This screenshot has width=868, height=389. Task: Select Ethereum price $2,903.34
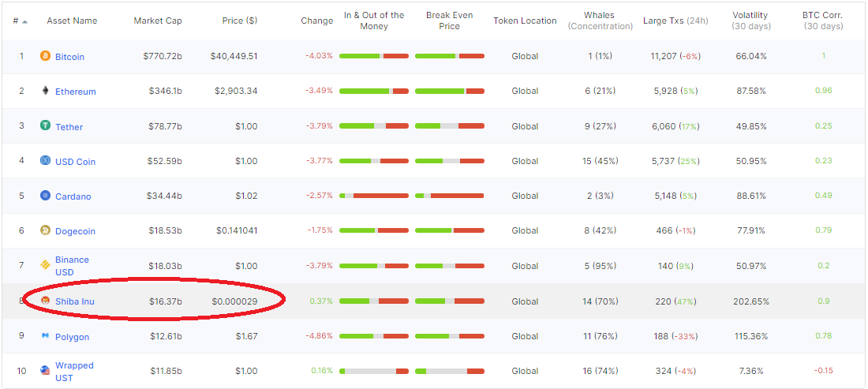point(236,91)
